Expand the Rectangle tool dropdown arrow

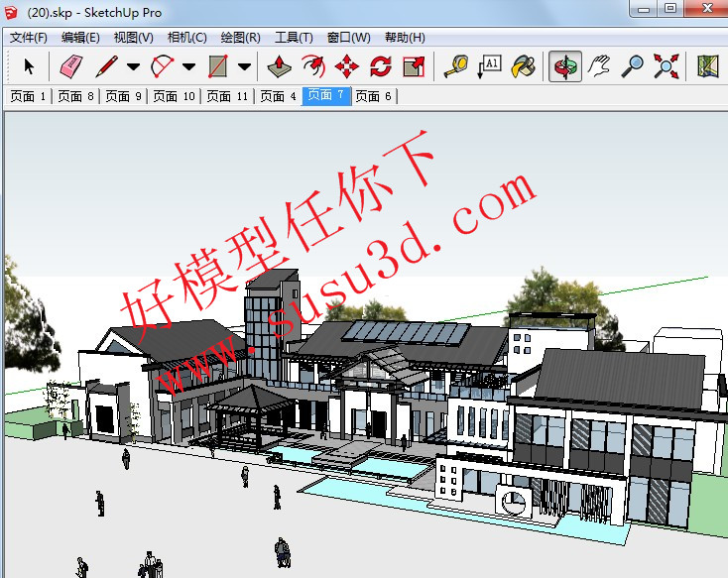click(x=245, y=66)
